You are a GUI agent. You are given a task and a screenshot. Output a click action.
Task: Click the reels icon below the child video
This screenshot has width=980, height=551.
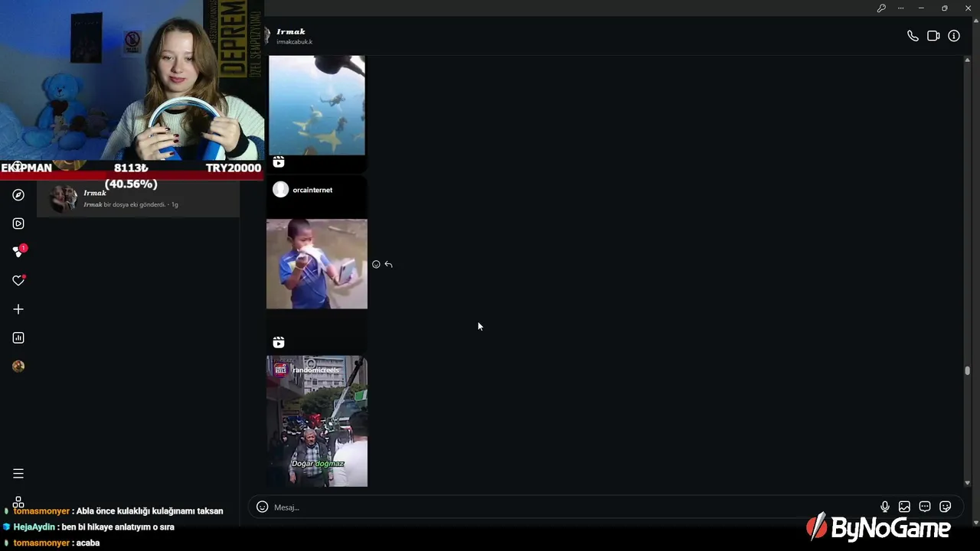pos(279,342)
